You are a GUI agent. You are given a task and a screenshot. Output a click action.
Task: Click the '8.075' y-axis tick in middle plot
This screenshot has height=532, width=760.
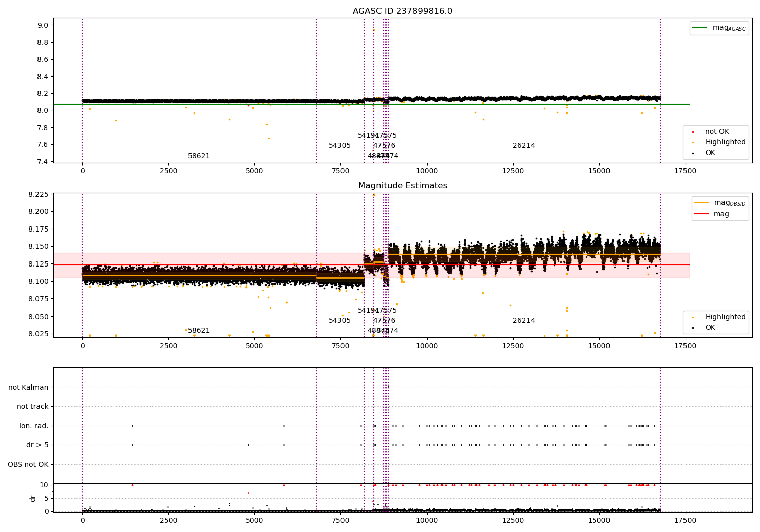tap(39, 299)
